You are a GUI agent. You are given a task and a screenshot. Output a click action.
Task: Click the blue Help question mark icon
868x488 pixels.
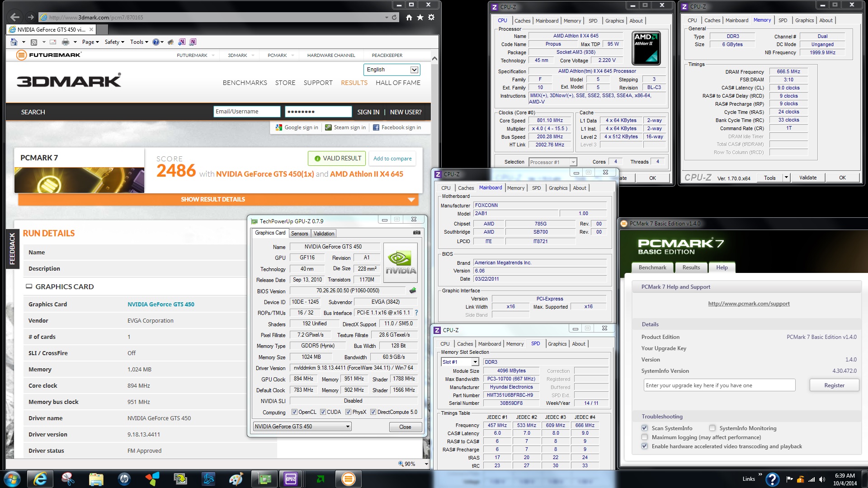(x=156, y=42)
